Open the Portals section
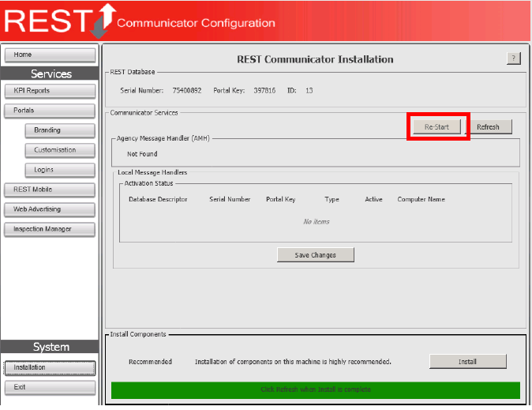This screenshot has width=532, height=410. (50, 111)
